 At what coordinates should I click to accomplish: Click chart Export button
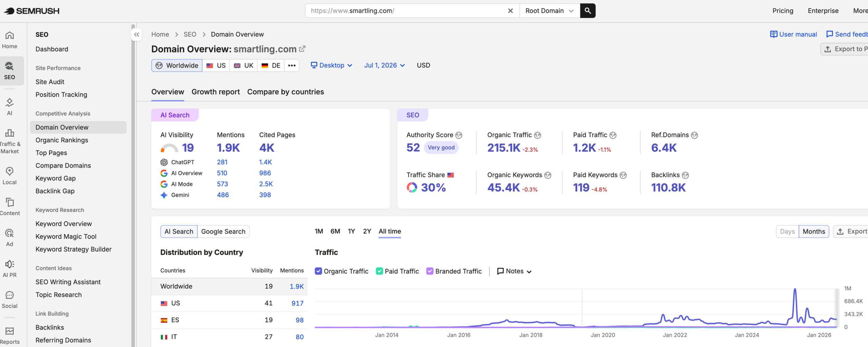(851, 232)
